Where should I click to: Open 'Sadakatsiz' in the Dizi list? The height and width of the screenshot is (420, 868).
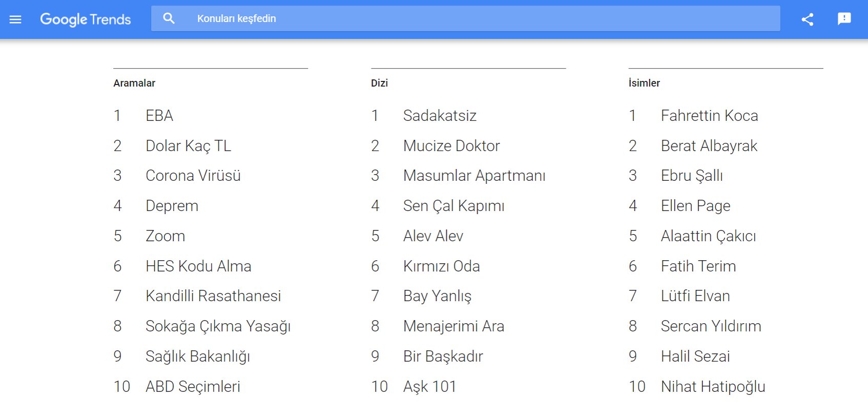(x=440, y=116)
